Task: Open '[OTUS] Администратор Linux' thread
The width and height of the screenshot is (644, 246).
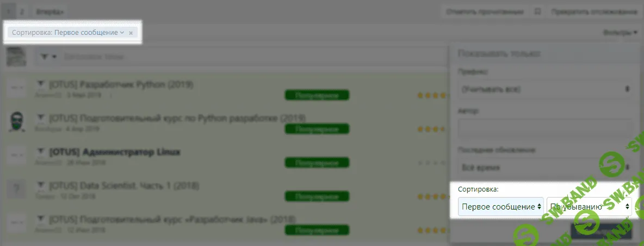Action: [x=115, y=151]
